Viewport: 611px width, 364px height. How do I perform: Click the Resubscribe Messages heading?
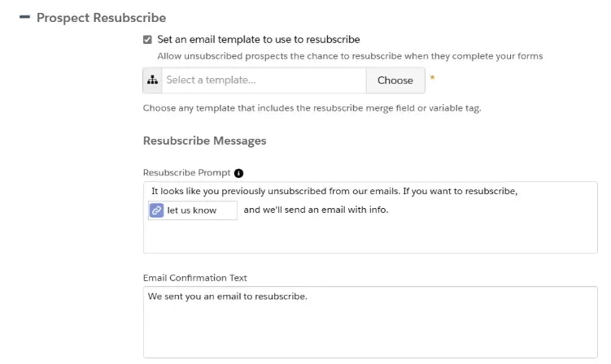[204, 141]
